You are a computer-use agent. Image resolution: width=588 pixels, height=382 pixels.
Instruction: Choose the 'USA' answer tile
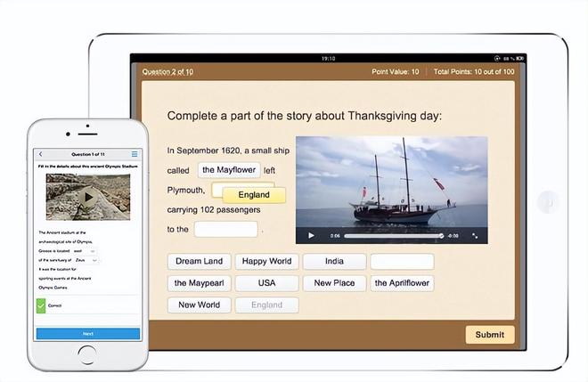[x=266, y=283]
